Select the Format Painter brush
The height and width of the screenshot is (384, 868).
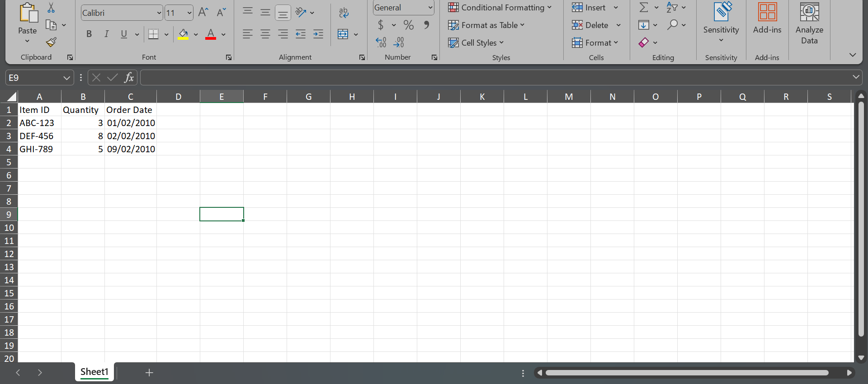tap(51, 42)
